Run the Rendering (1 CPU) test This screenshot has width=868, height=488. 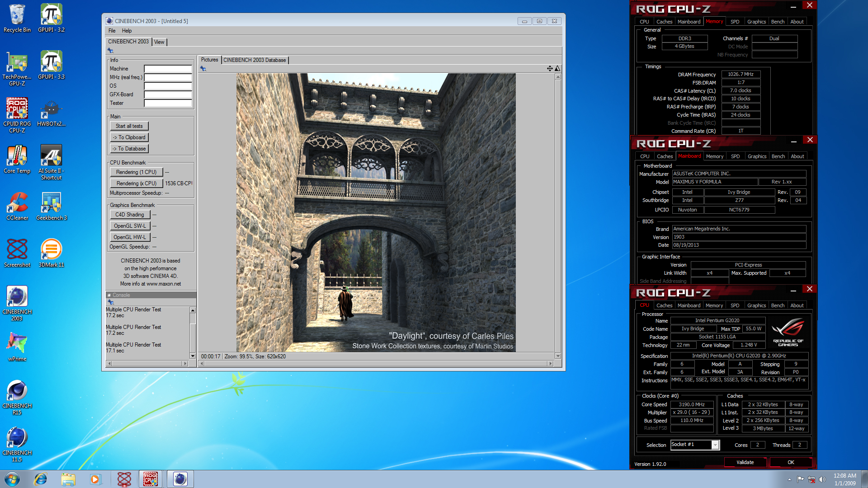coord(136,172)
